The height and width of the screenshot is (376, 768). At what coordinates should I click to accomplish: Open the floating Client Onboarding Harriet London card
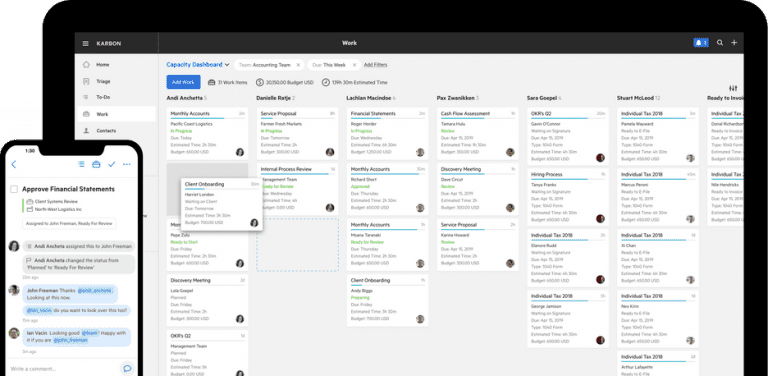(x=222, y=204)
